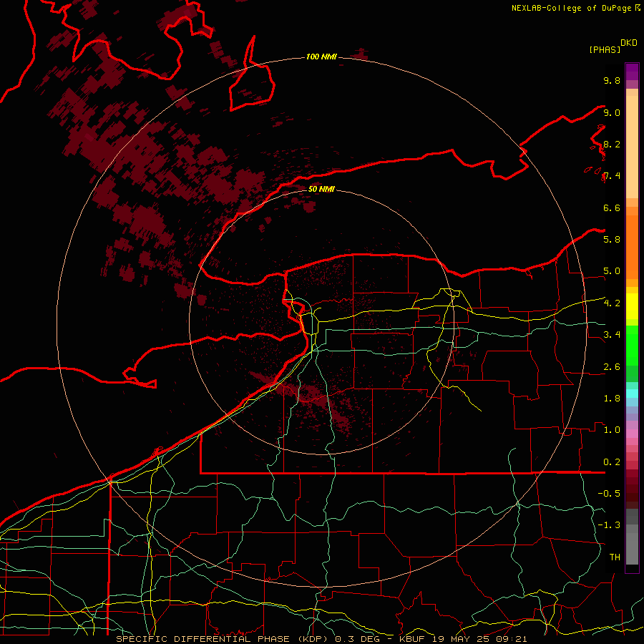The width and height of the screenshot is (644, 644).
Task: Click the DKD legend header text
Action: click(629, 43)
